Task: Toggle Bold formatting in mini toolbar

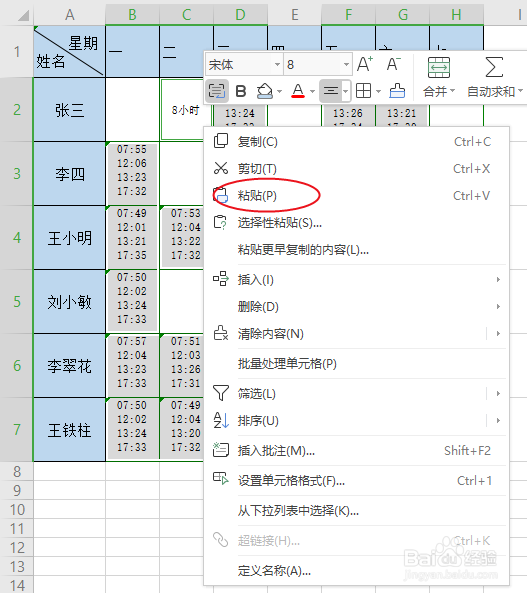Action: [241, 91]
